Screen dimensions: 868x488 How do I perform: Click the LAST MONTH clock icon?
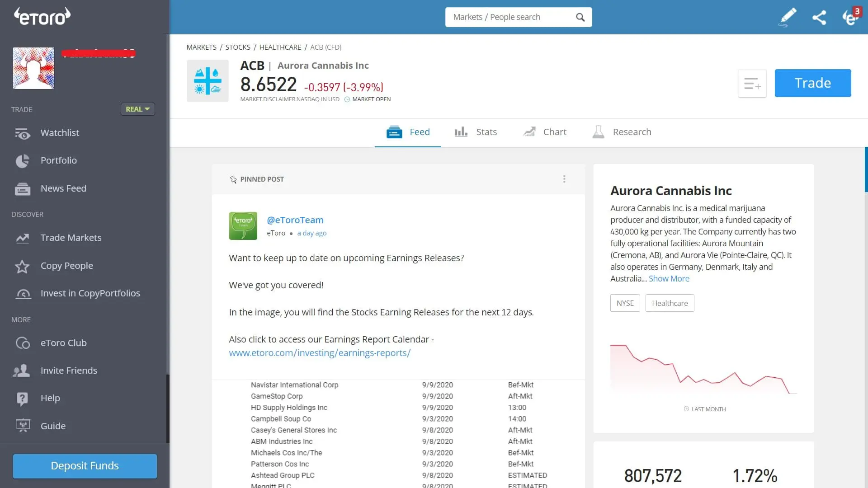coord(686,409)
